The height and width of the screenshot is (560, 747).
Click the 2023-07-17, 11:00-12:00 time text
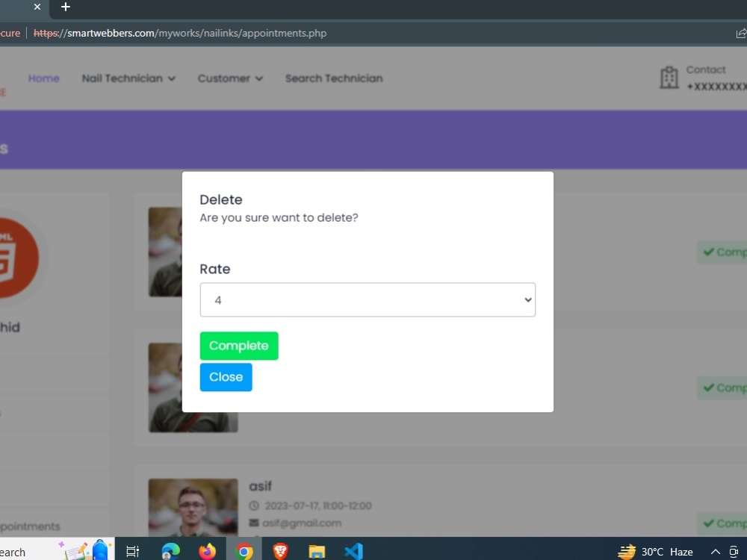[x=318, y=505]
